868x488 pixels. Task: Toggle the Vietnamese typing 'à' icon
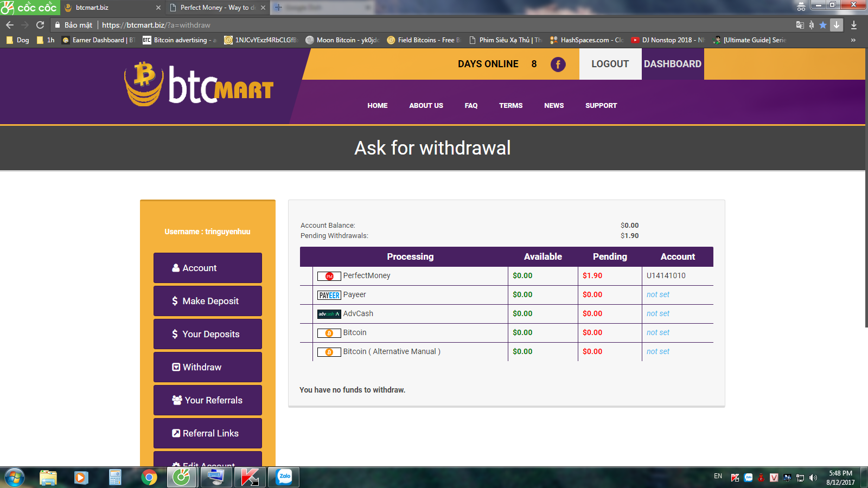[812, 25]
